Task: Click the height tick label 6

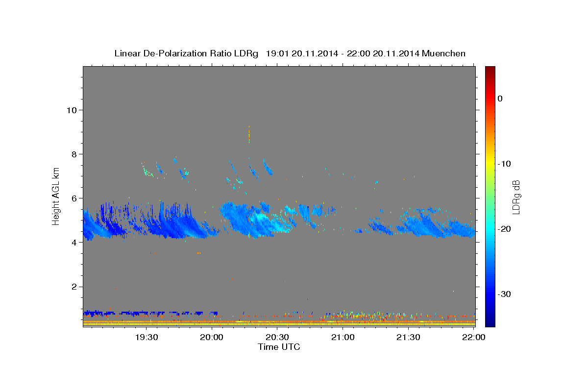Action: (73, 198)
